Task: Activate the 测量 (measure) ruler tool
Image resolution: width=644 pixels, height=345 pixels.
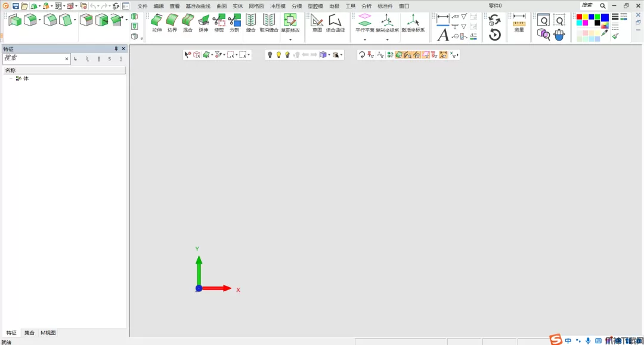Action: pyautogui.click(x=519, y=23)
